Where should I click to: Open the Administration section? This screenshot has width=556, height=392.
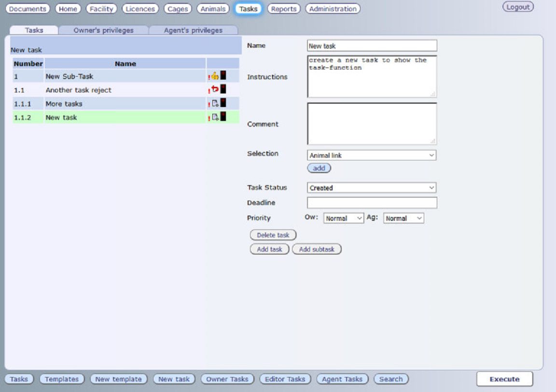click(x=333, y=9)
